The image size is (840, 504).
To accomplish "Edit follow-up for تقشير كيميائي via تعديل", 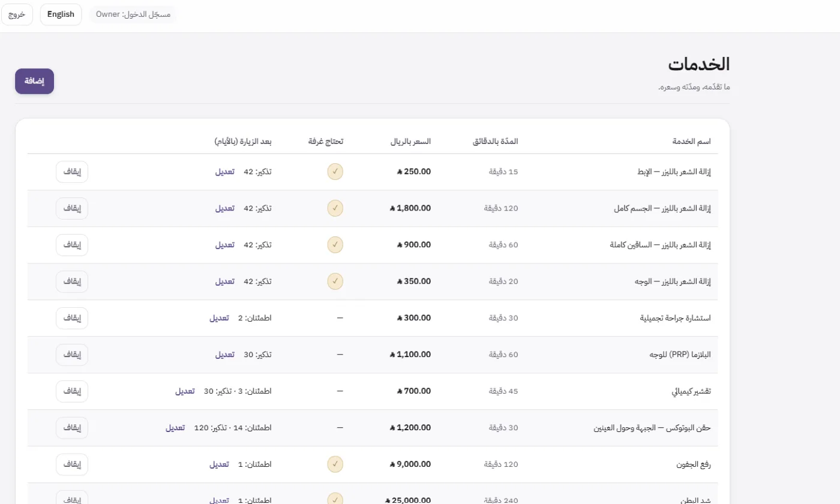I will [185, 391].
